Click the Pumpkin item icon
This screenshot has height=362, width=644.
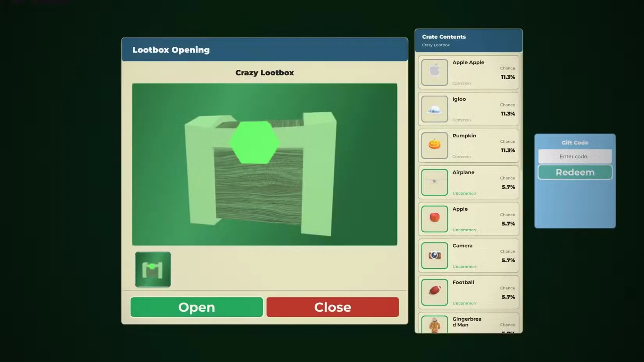434,146
